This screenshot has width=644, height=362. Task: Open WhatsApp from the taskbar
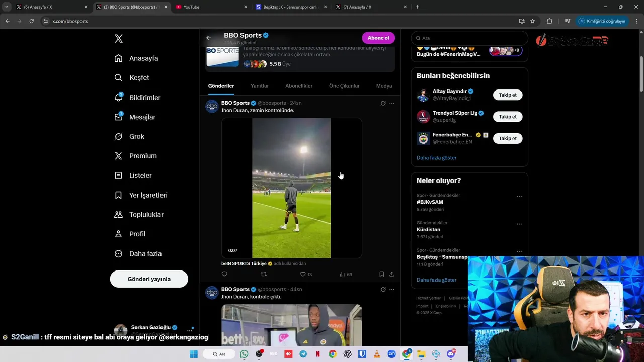[244, 354]
